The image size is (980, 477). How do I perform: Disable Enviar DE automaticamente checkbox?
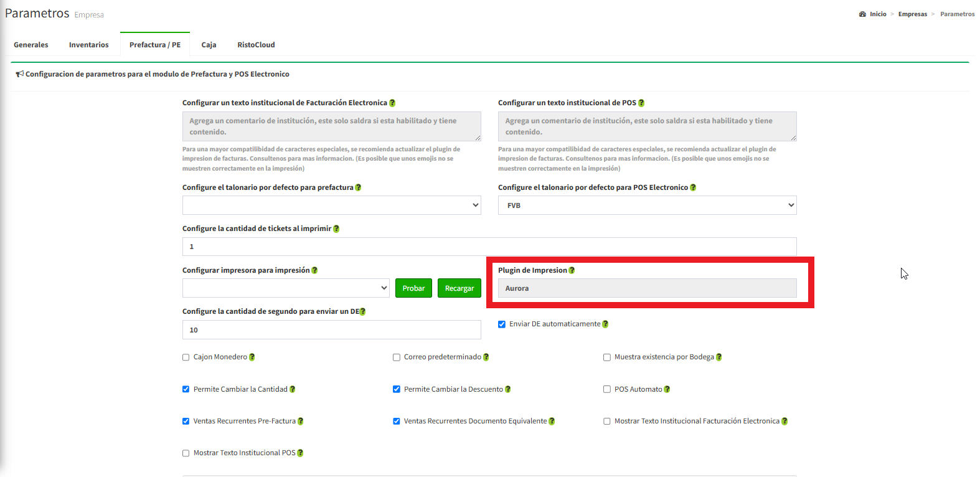[502, 324]
